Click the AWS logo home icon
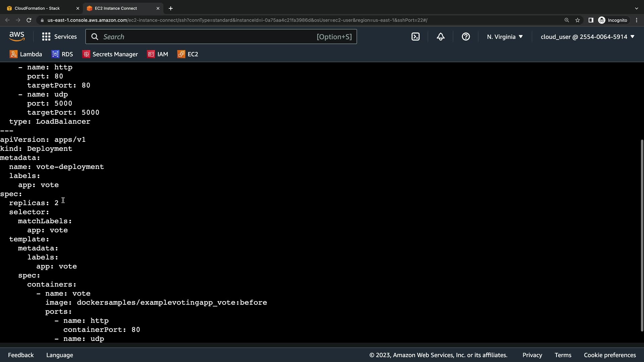The width and height of the screenshot is (644, 362). 17,37
